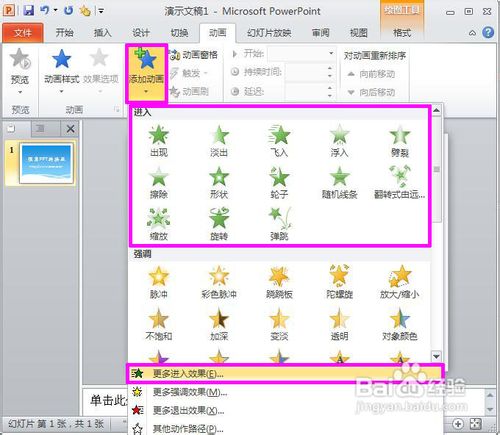Minimize the ribbon with the caret button
The height and width of the screenshot is (435, 500).
472,33
